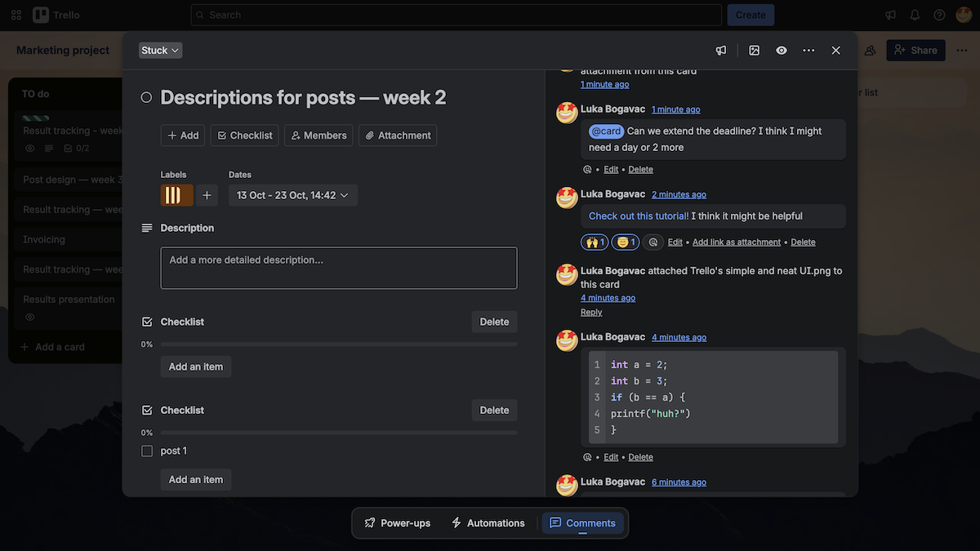This screenshot has width=980, height=551.
Task: Click the megaphone feedback icon on the card
Action: (721, 50)
